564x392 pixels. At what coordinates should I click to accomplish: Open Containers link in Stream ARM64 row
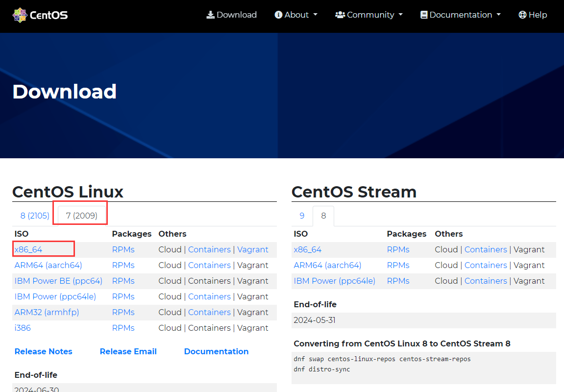point(486,266)
